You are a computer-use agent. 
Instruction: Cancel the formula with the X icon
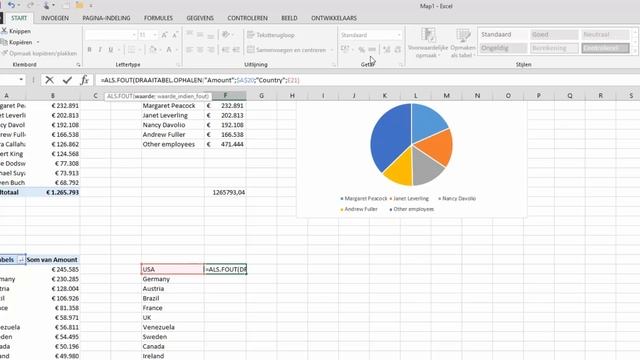[x=49, y=80]
